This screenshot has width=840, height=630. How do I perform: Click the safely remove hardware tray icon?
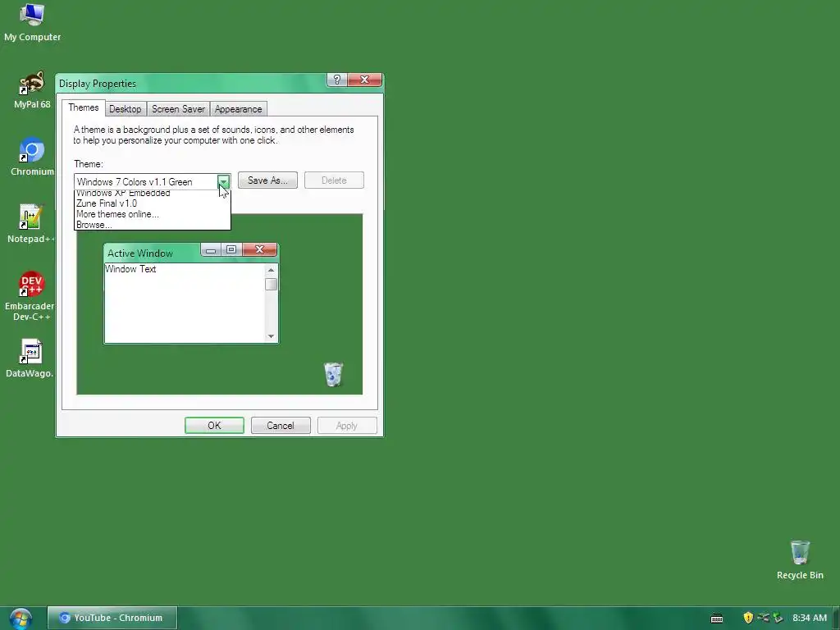(x=778, y=618)
